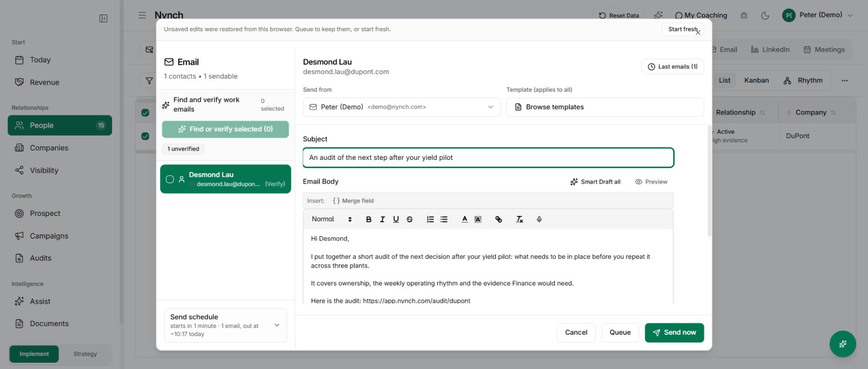Click the filter funnel icon
Screen dimensions: 868x369
[x=149, y=81]
